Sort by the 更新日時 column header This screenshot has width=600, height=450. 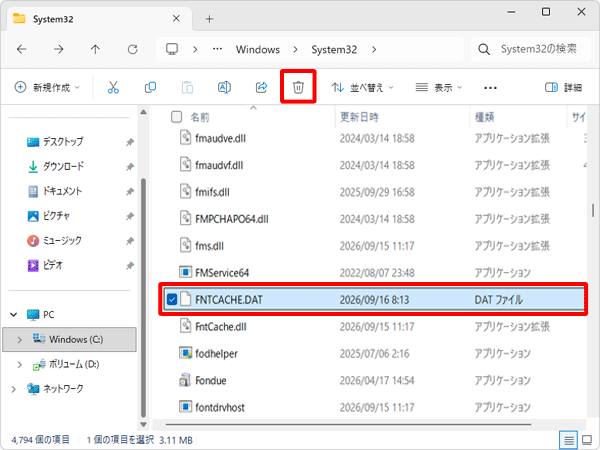[359, 117]
